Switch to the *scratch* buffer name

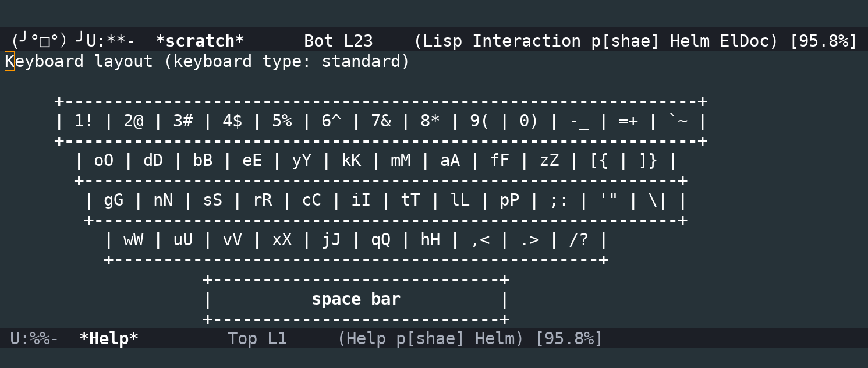(200, 41)
